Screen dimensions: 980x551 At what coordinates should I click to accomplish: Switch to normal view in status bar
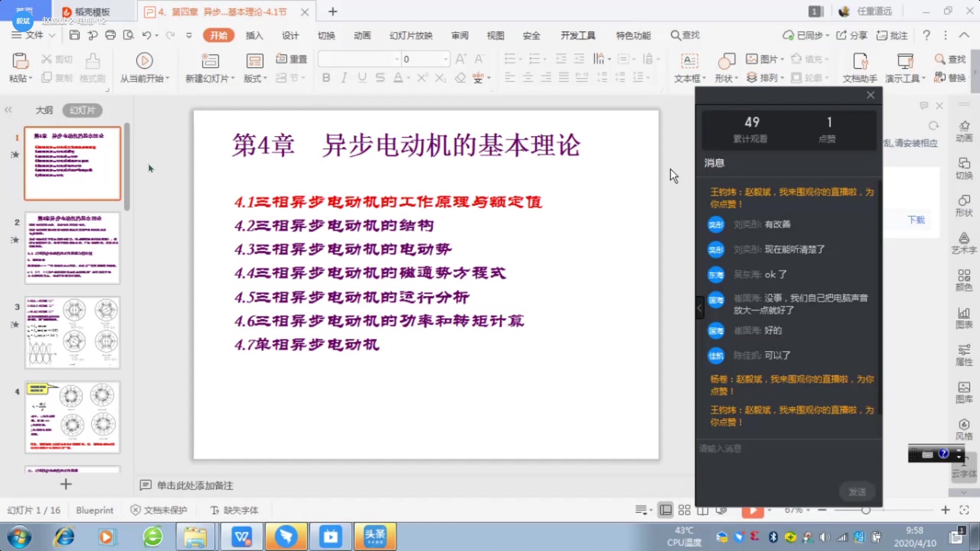point(666,510)
